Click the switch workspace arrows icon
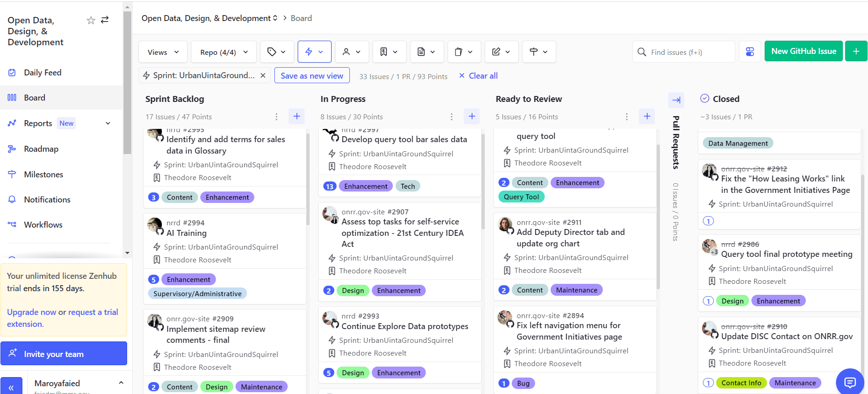 click(105, 20)
